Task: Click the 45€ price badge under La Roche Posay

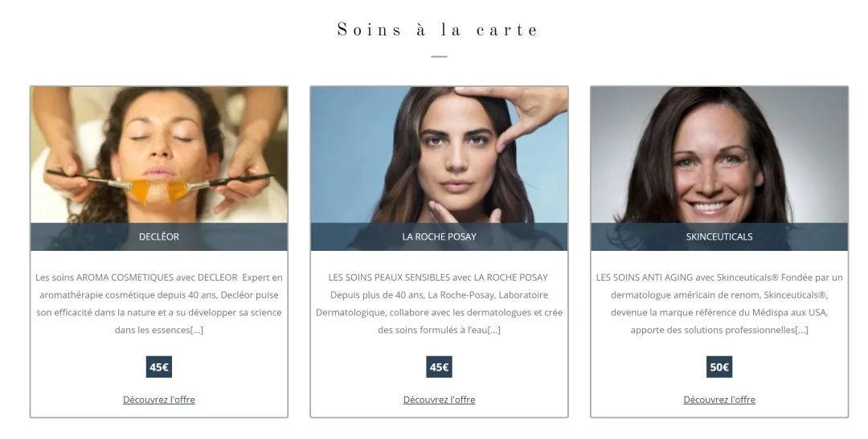Action: click(x=439, y=367)
